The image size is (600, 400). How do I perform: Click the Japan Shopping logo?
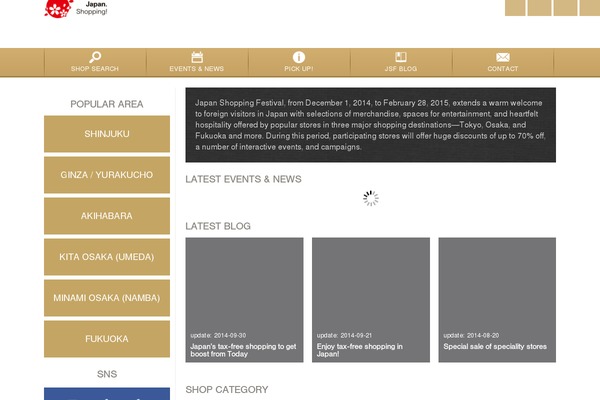click(x=76, y=8)
